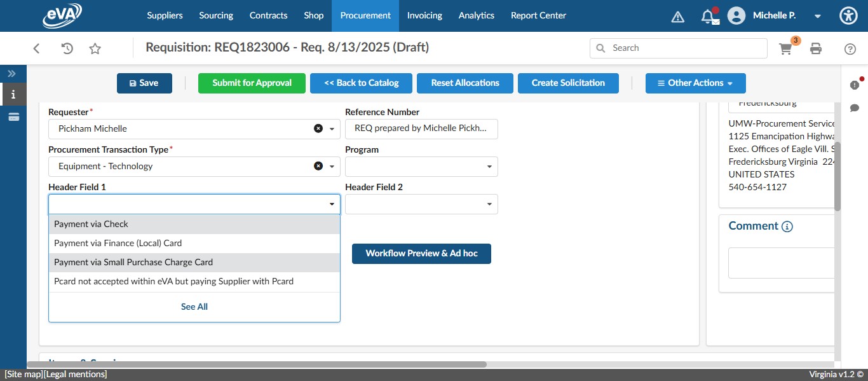
Task: Clear the Procurement Transaction Type selection
Action: [x=318, y=166]
